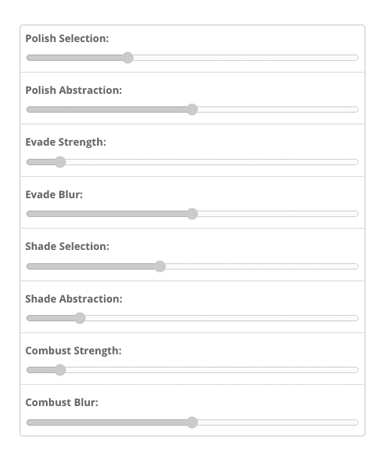
Task: Click the Shade Abstraction slider handle
Action: pos(80,318)
